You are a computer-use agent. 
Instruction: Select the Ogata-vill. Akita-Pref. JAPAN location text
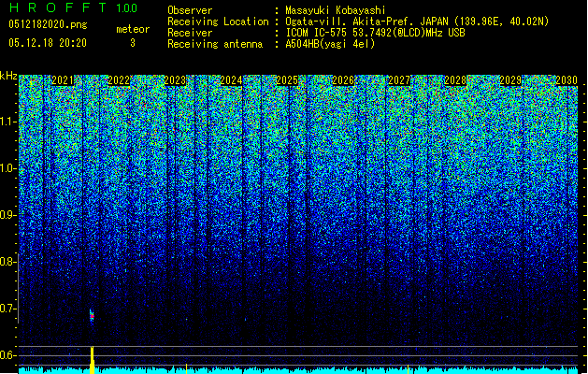417,22
